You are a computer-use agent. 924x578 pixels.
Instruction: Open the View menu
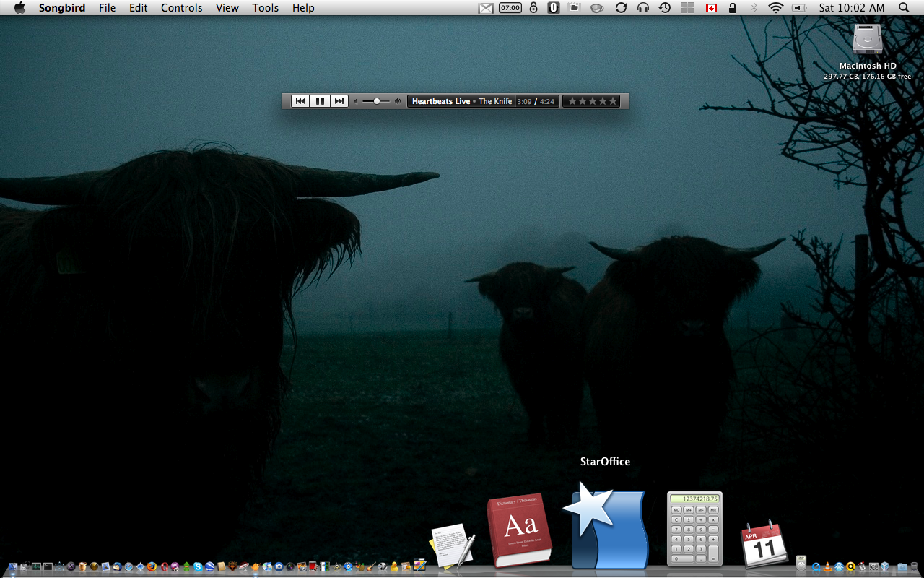(227, 8)
